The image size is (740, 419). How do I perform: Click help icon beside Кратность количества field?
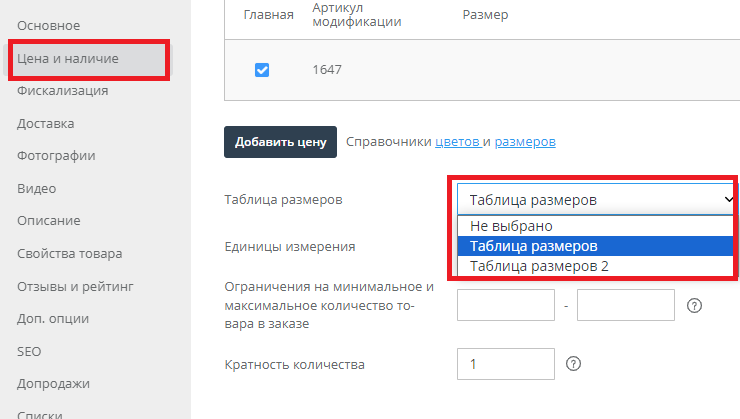(x=574, y=364)
